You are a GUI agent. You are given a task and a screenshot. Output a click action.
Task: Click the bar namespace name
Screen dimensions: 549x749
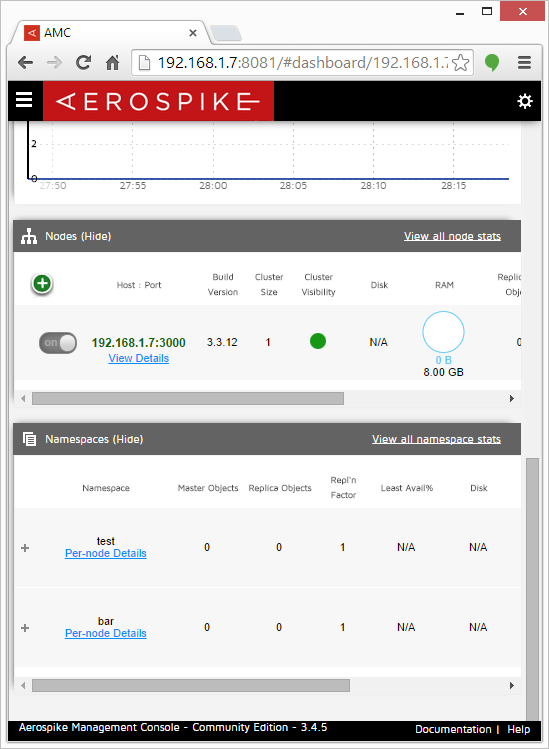(x=106, y=621)
